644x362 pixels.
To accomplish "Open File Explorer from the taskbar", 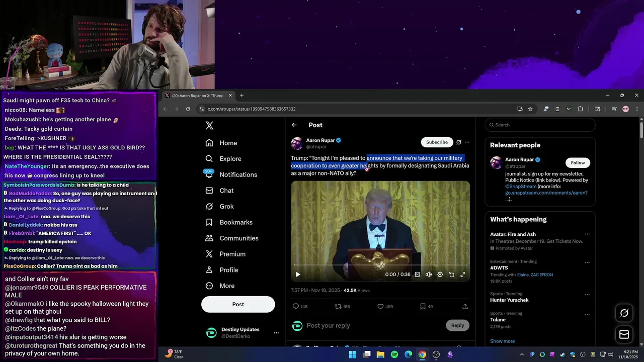I will tap(380, 354).
